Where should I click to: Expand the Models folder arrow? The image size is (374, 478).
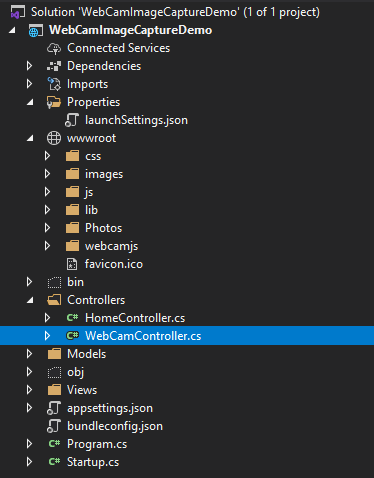point(29,354)
